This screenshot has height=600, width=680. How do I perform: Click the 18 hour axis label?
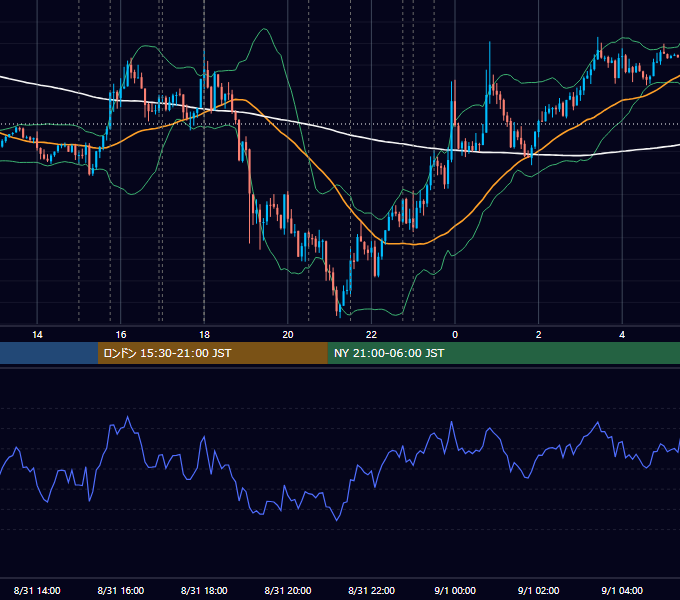click(x=204, y=335)
